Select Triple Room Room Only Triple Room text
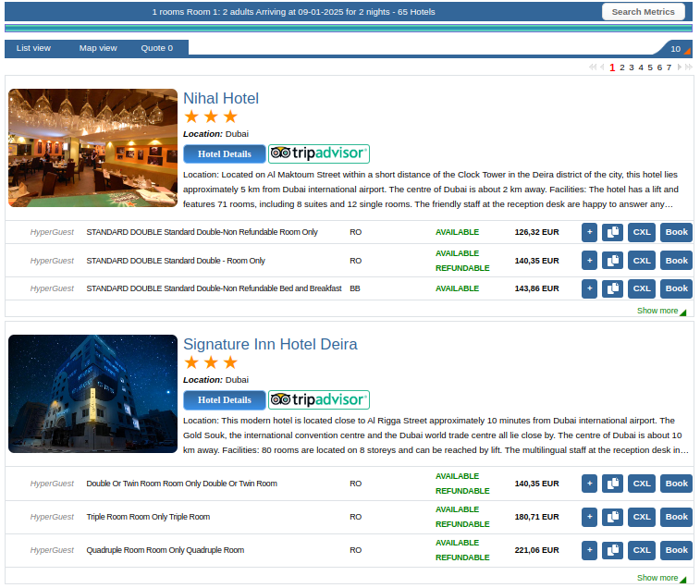Viewport: 700px width, 588px height. pyautogui.click(x=148, y=517)
